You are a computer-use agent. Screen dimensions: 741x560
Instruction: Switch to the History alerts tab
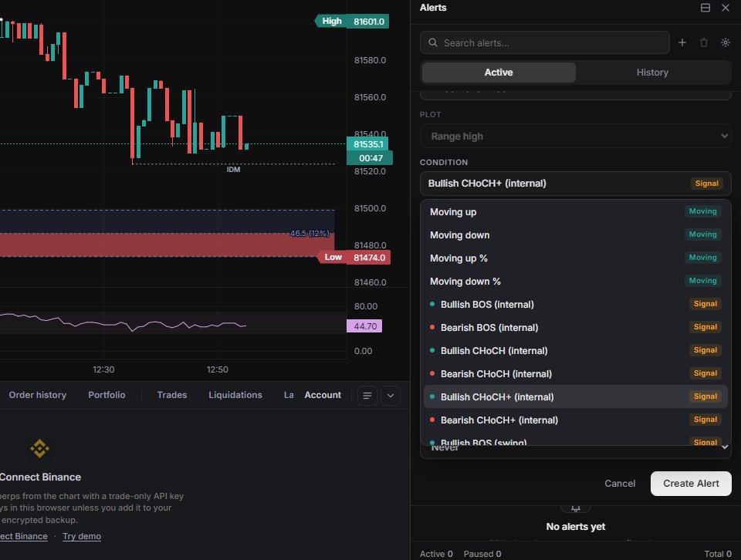pos(652,73)
